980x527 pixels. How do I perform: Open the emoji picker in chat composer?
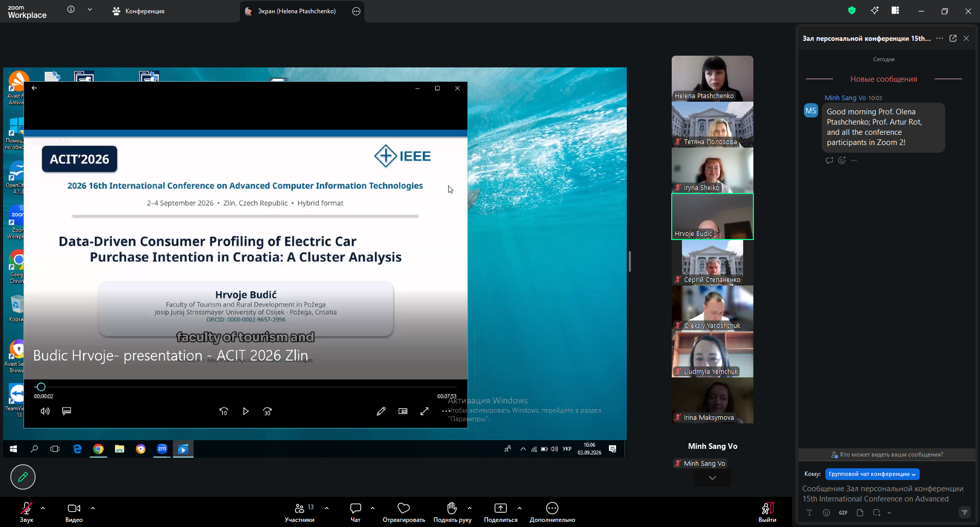point(826,513)
